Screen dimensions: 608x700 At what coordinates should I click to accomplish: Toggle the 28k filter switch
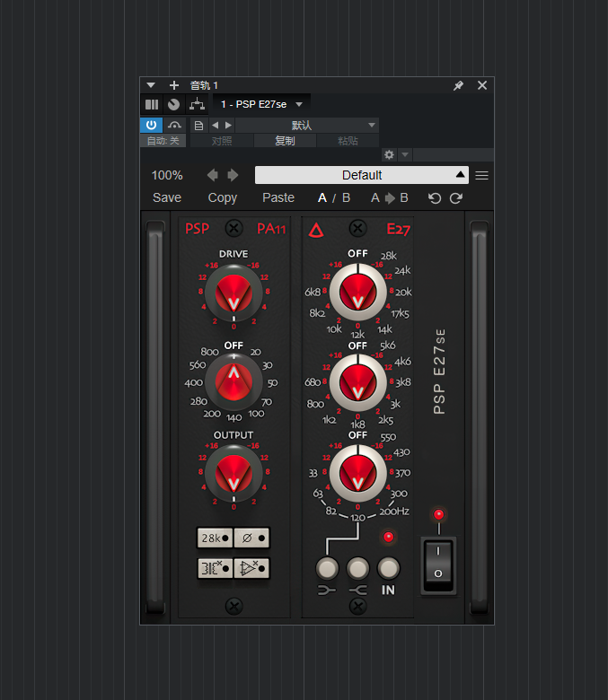point(215,538)
